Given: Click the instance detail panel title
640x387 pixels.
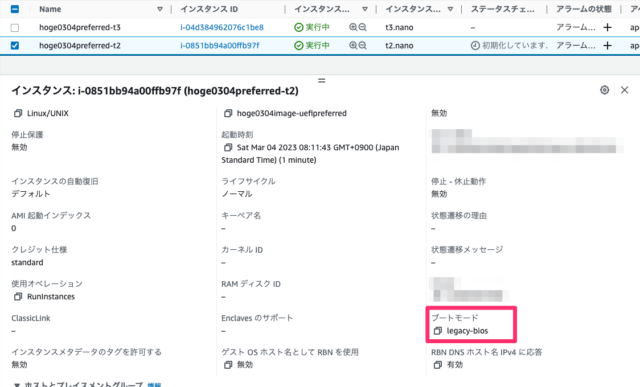Looking at the screenshot, I should pos(155,91).
